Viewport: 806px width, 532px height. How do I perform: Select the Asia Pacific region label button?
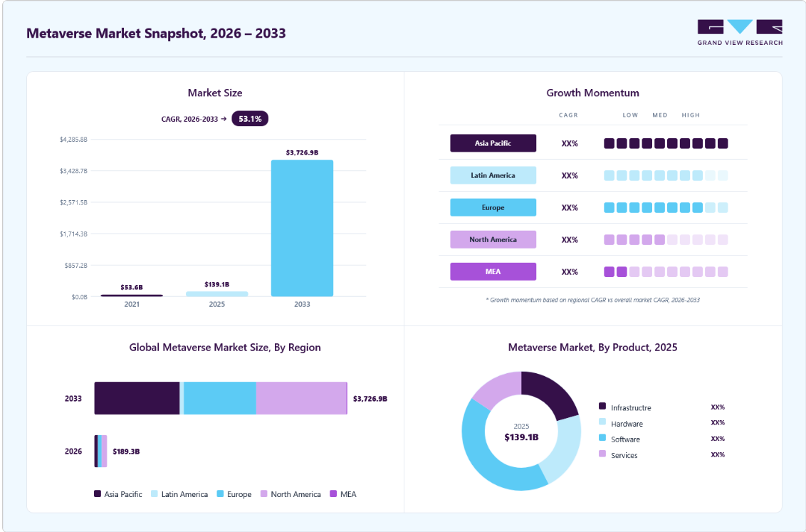tap(493, 143)
